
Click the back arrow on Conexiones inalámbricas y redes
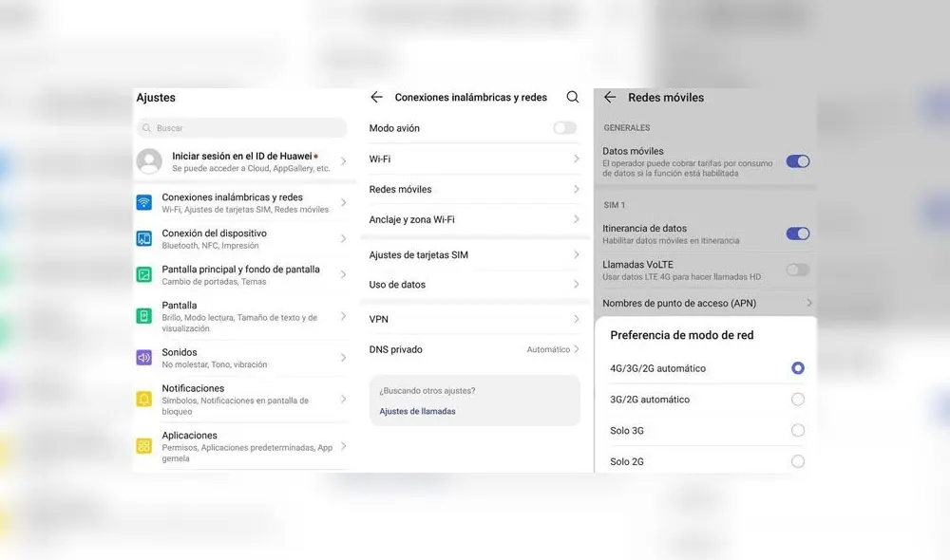click(376, 97)
